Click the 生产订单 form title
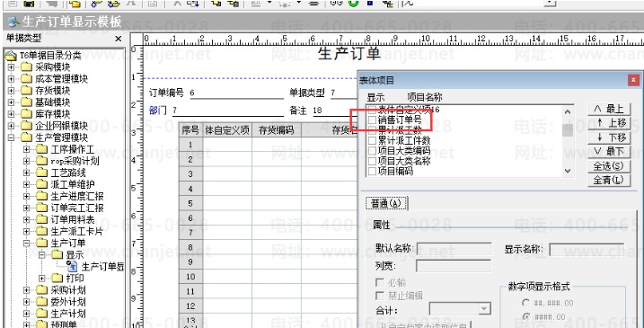The height and width of the screenshot is (328, 644). (349, 54)
